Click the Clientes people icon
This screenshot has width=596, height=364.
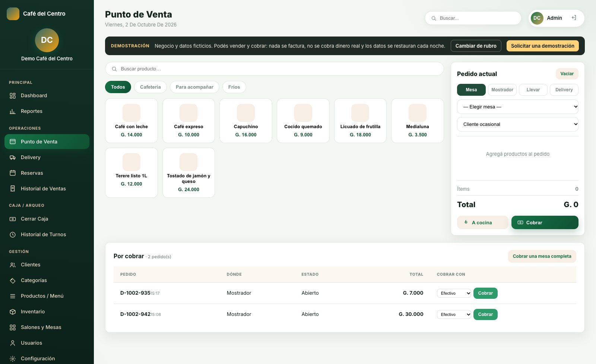point(13,265)
